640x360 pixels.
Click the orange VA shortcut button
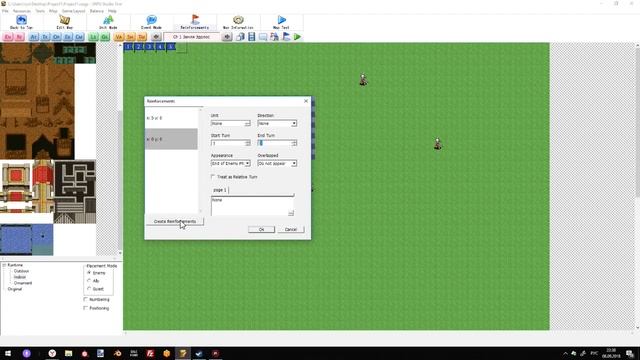(x=119, y=37)
